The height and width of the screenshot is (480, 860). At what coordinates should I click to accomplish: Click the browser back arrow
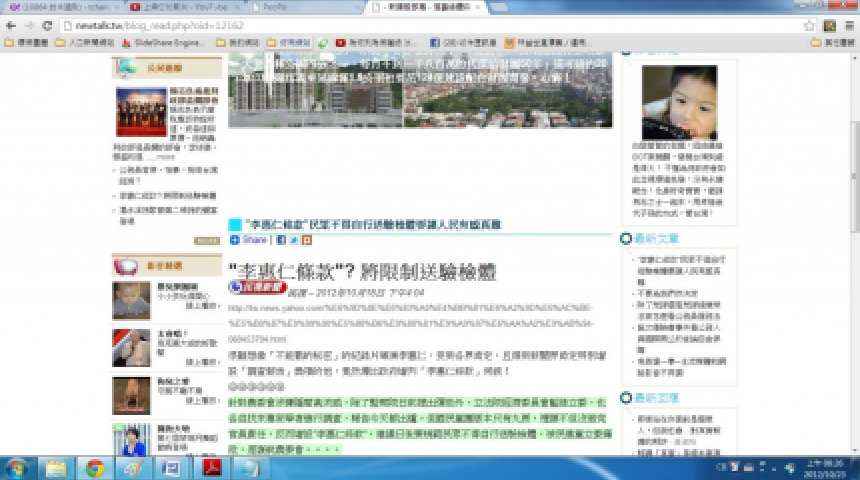[10, 25]
